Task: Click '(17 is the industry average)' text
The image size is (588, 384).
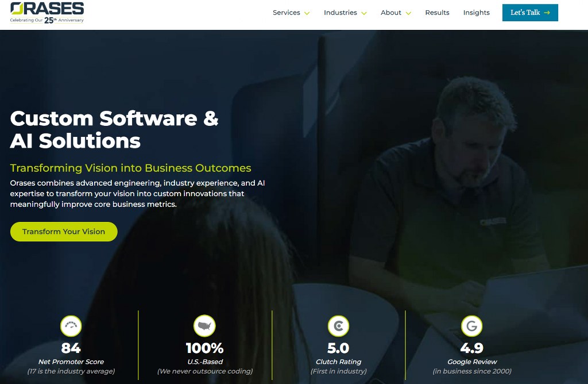Action: [x=71, y=371]
